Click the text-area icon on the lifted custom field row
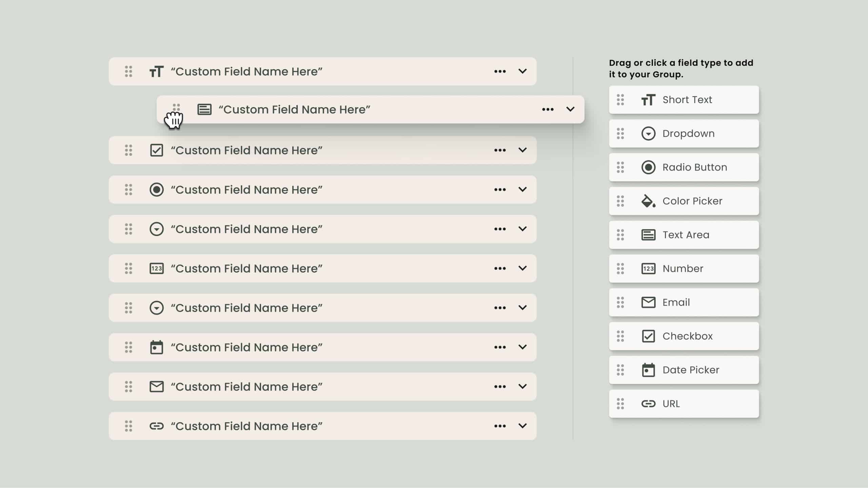The image size is (868, 488). pos(204,110)
